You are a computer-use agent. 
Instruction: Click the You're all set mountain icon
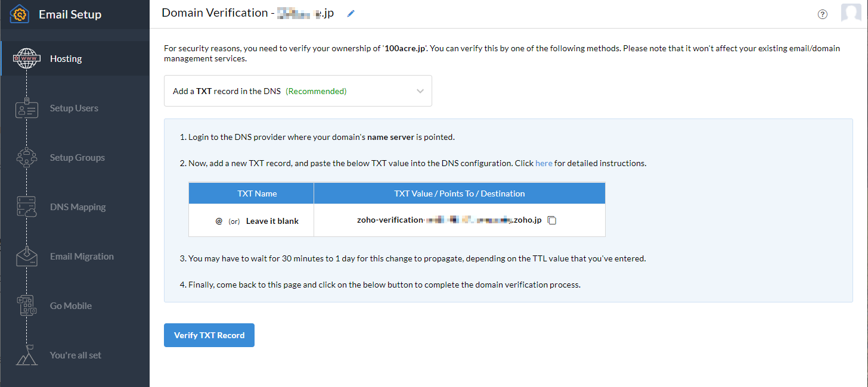tap(27, 355)
